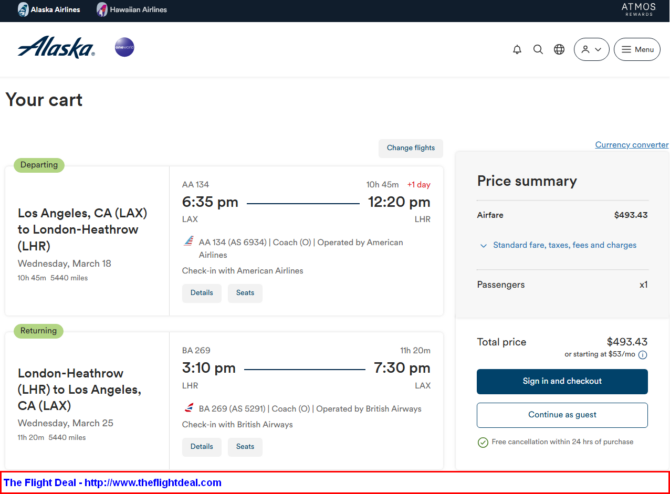Open the account profile dropdown
The width and height of the screenshot is (670, 494).
(591, 49)
